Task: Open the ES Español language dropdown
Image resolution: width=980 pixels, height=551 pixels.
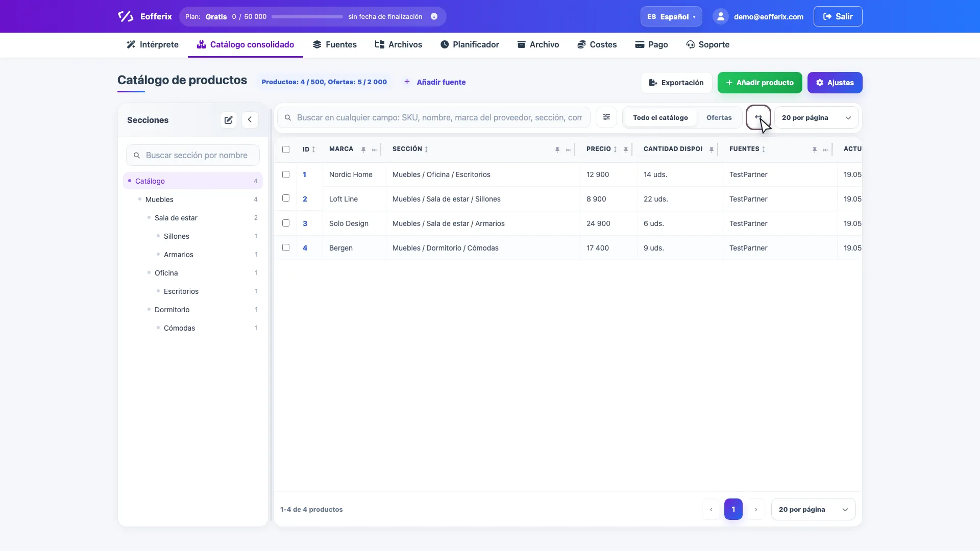Action: tap(671, 16)
